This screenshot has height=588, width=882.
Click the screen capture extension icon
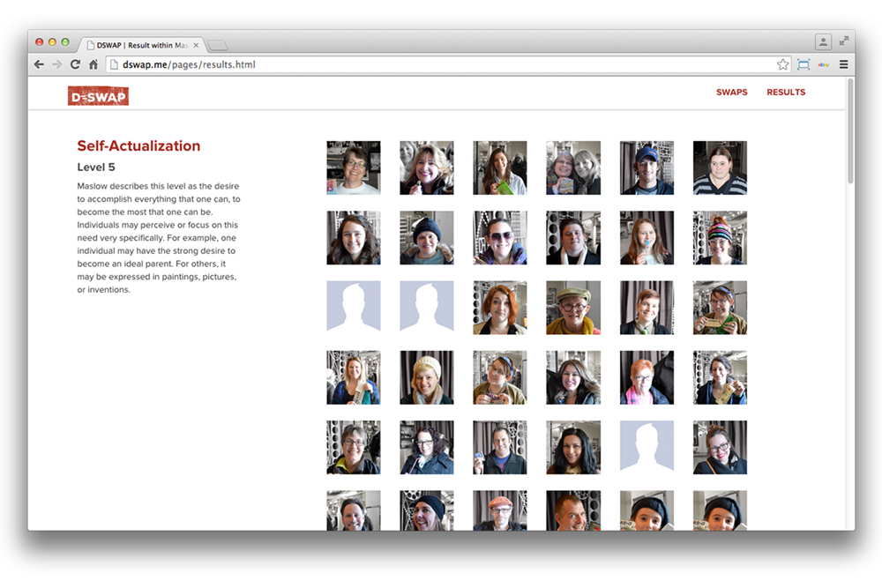pyautogui.click(x=804, y=64)
